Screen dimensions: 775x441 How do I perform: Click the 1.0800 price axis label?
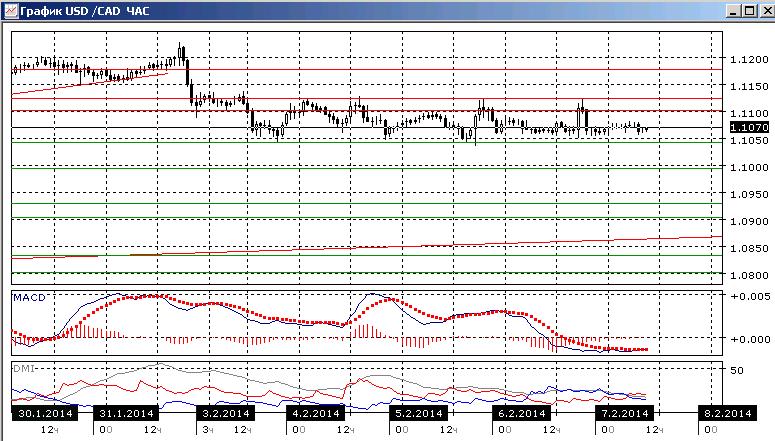749,275
